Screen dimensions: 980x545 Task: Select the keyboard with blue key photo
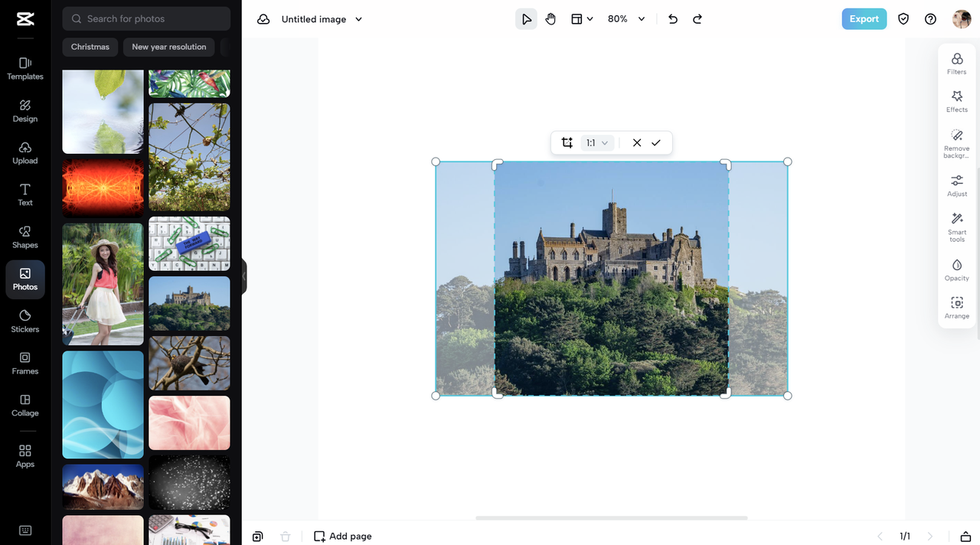pos(189,243)
